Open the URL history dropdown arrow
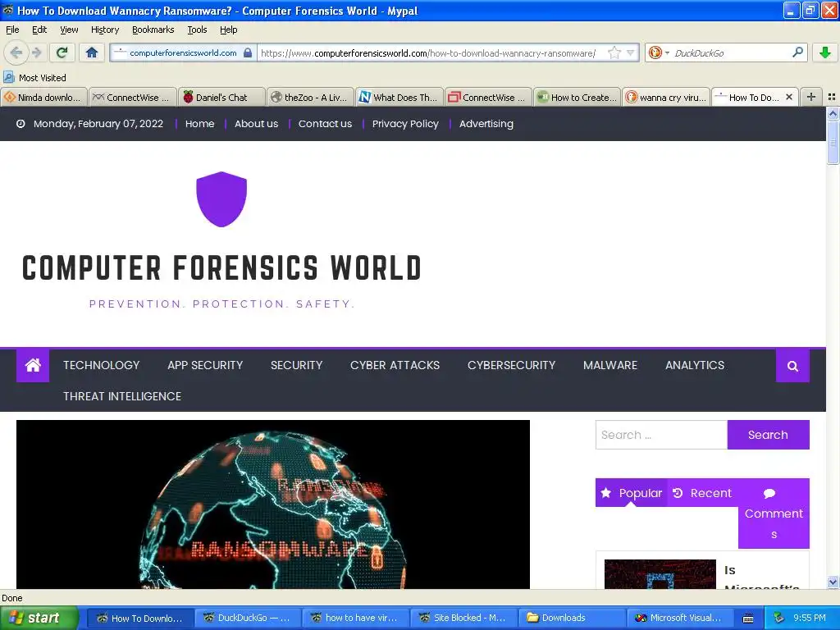840x630 pixels. 631,53
